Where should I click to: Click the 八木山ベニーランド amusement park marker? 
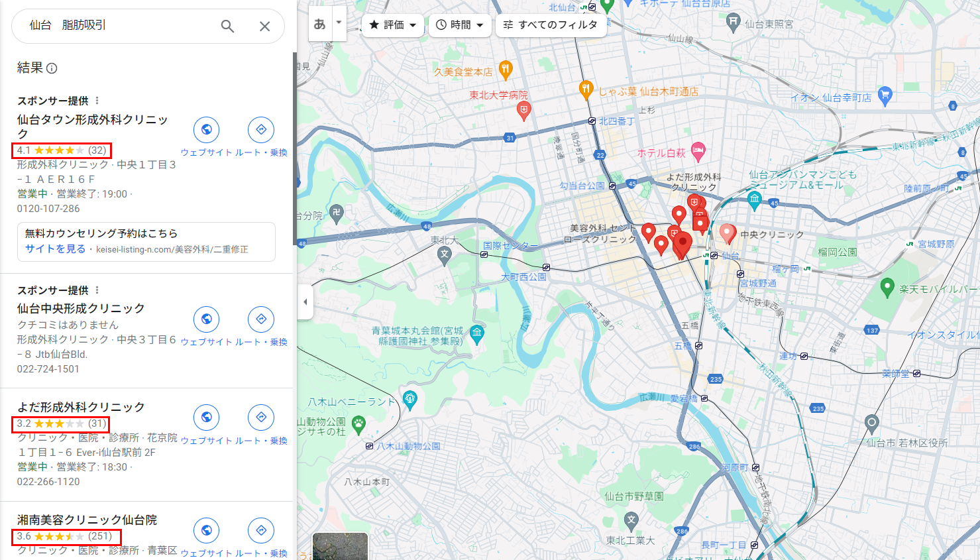coord(410,400)
